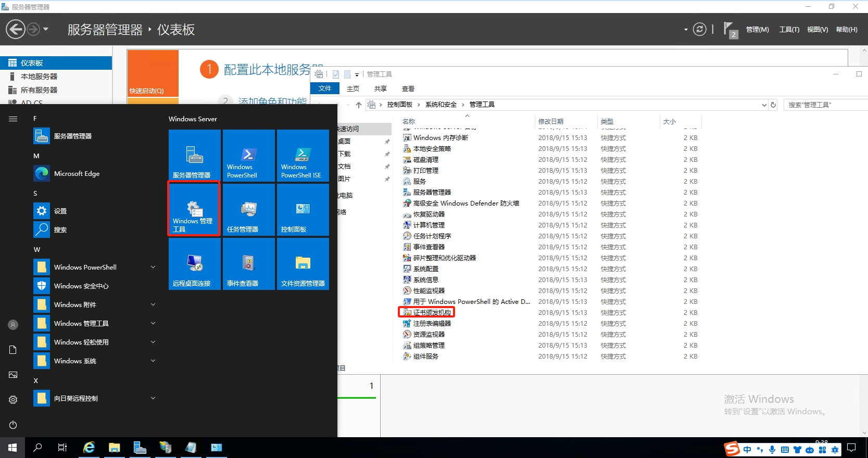868x458 pixels.
Task: Expand the 向日葵远程控制 folder
Action: [153, 398]
